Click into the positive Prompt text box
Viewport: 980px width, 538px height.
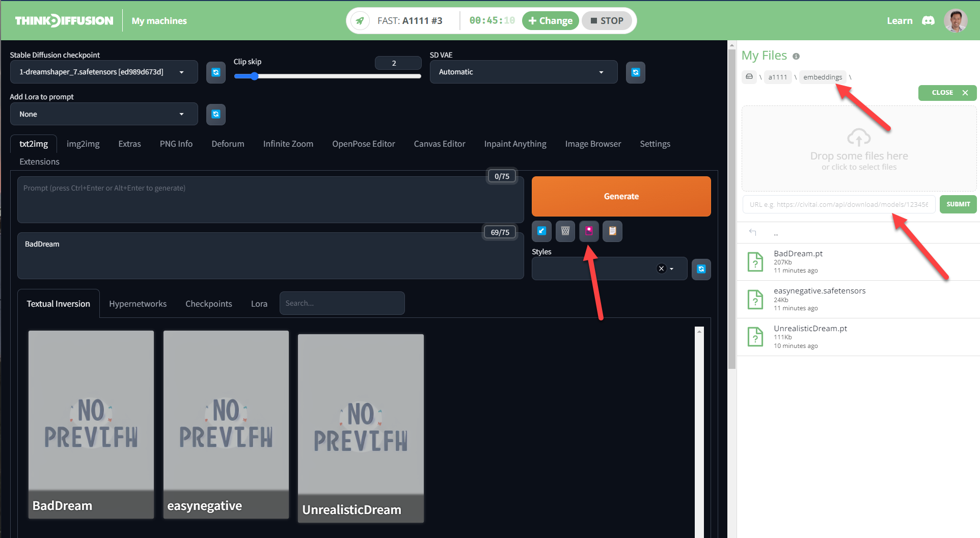[x=270, y=200]
